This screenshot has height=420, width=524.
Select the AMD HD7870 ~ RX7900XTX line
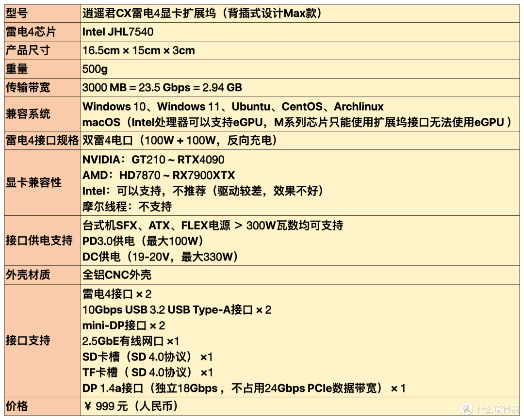159,176
